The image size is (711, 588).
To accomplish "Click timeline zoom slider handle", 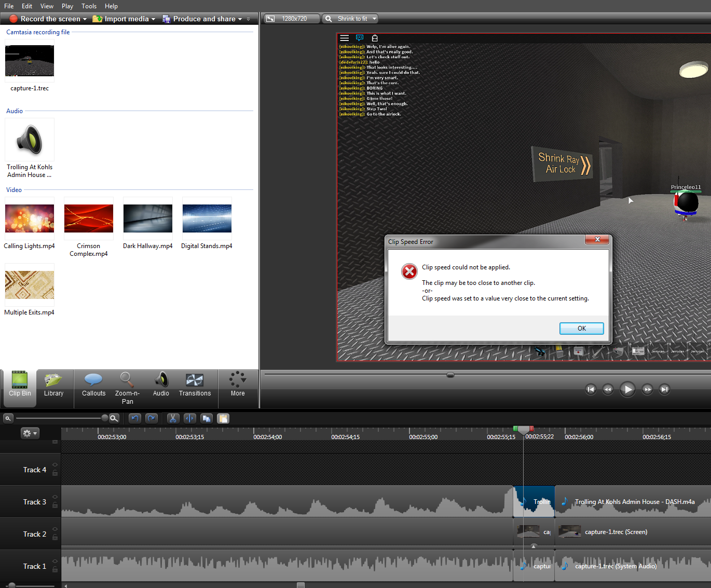I will [x=105, y=418].
